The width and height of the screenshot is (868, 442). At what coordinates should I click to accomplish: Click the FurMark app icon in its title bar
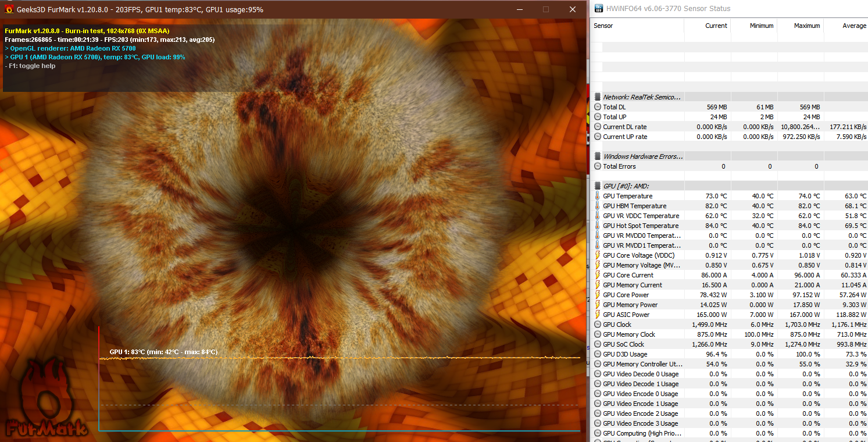[x=9, y=9]
